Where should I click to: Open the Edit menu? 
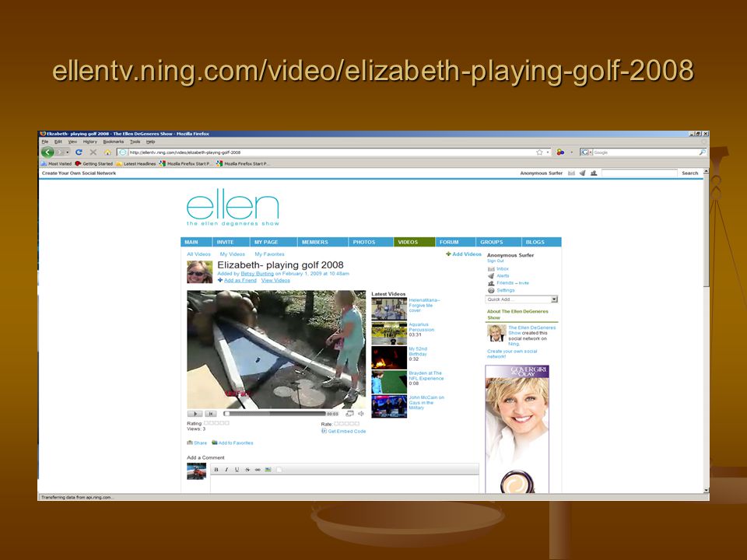tap(58, 142)
